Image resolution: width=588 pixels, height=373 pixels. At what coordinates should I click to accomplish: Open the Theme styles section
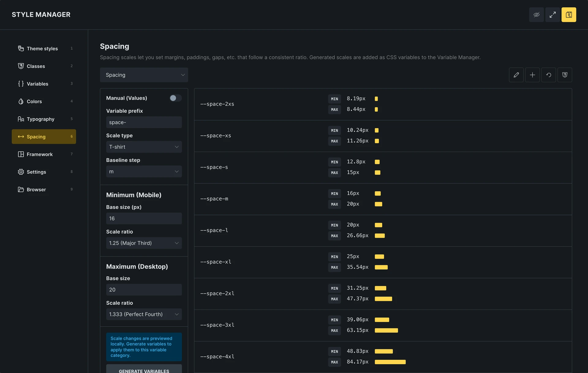tap(44, 48)
